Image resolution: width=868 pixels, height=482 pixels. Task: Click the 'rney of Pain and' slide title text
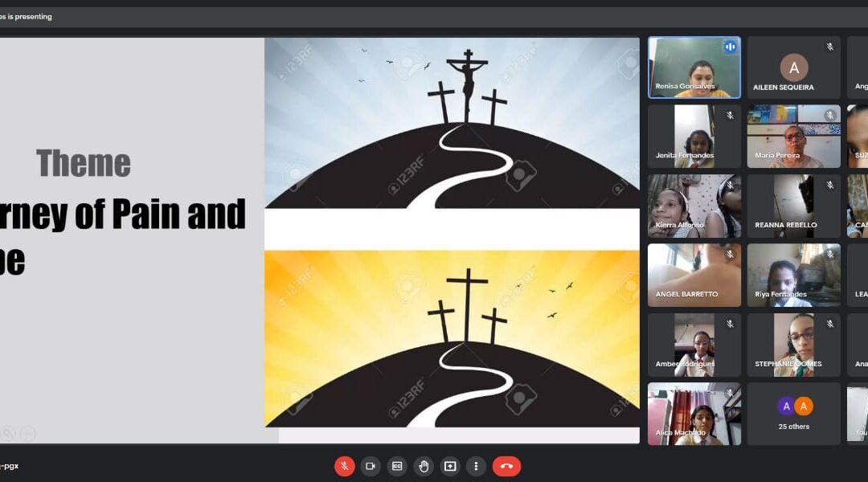coord(123,214)
